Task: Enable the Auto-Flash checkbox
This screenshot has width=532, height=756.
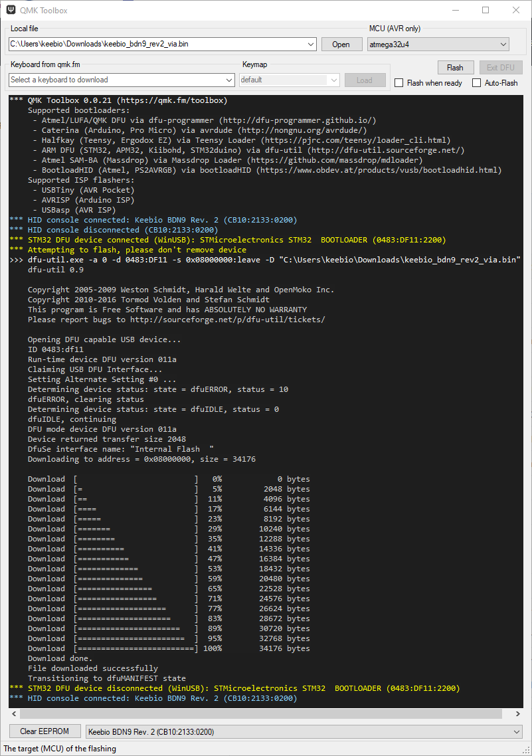Action: pyautogui.click(x=476, y=82)
